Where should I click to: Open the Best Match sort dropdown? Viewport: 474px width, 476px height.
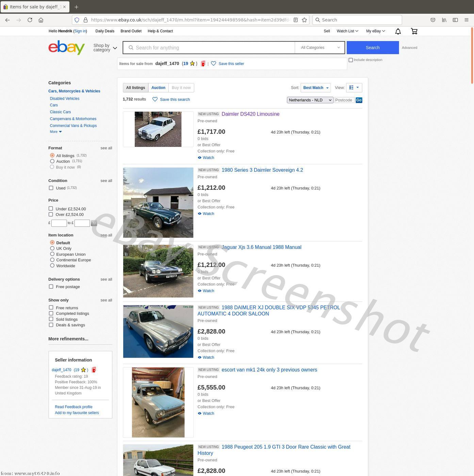pos(315,88)
